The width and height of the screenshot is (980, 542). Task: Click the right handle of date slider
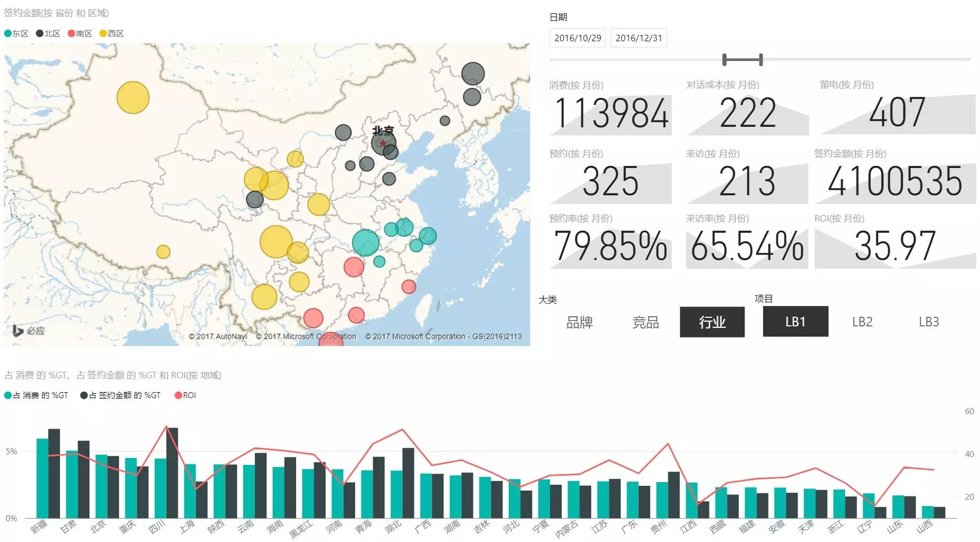[760, 60]
